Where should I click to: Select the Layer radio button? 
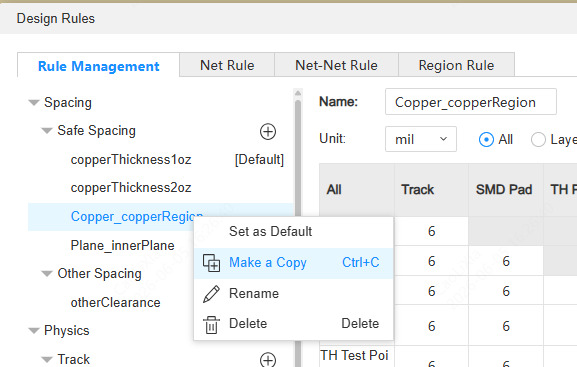coord(538,140)
